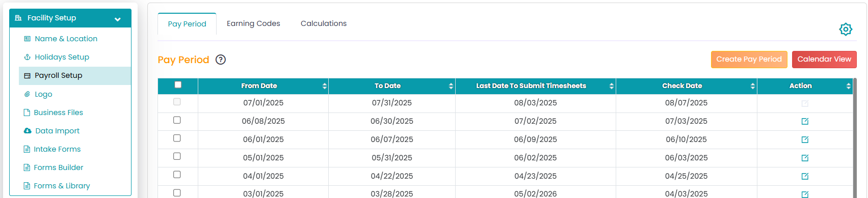The height and width of the screenshot is (198, 868).
Task: Toggle the select-all checkbox in table header
Action: coord(178,85)
